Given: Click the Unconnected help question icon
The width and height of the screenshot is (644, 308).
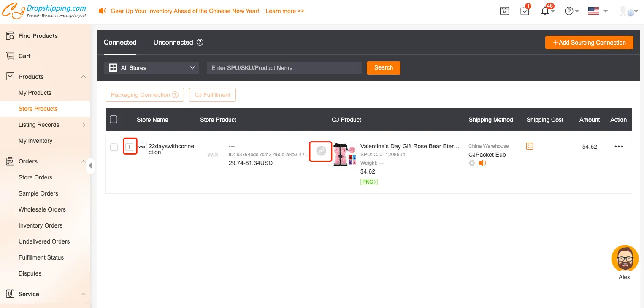Looking at the screenshot, I should pos(200,42).
